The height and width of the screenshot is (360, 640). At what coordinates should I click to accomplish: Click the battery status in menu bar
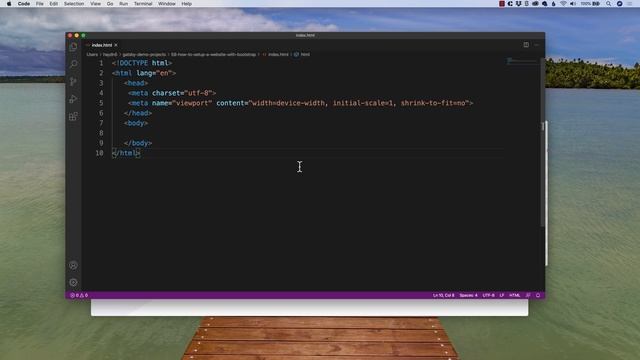591,4
